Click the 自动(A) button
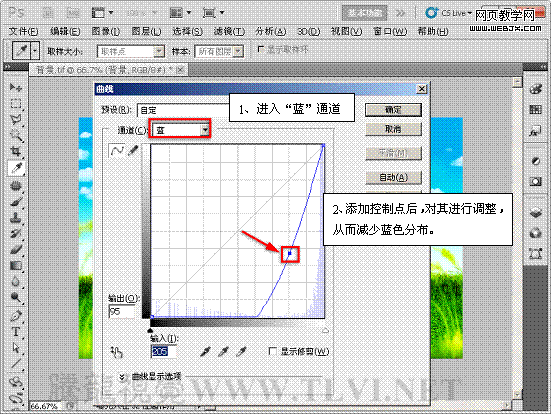This screenshot has width=551, height=414. [x=393, y=177]
